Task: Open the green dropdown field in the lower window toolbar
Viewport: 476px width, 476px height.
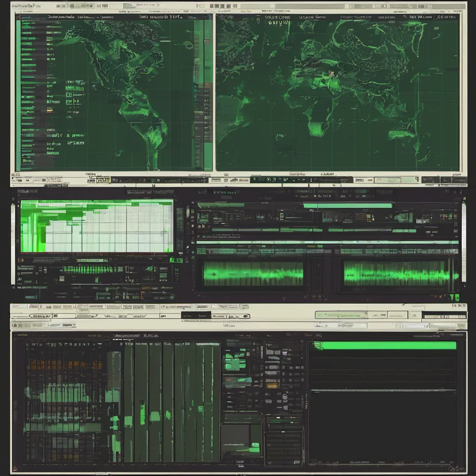Action: (341, 315)
